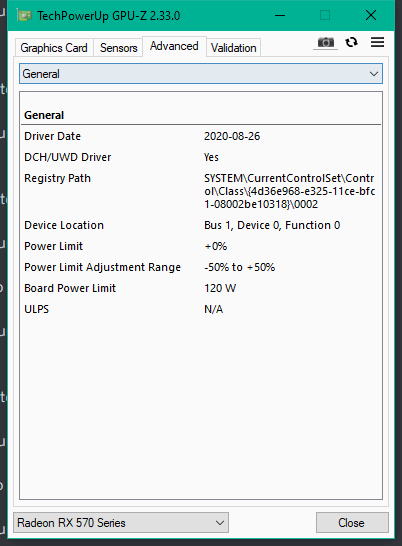Click the Close button
The image size is (402, 546).
point(352,522)
